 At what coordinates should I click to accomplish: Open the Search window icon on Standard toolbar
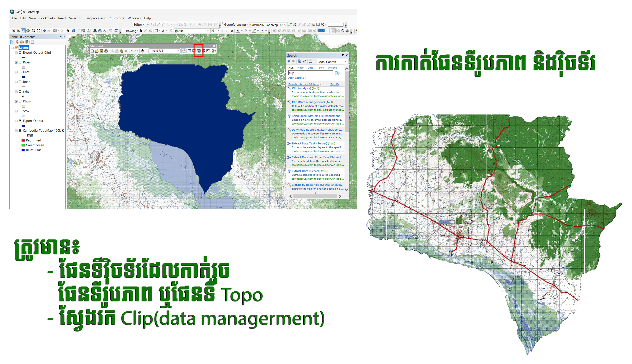click(x=199, y=51)
